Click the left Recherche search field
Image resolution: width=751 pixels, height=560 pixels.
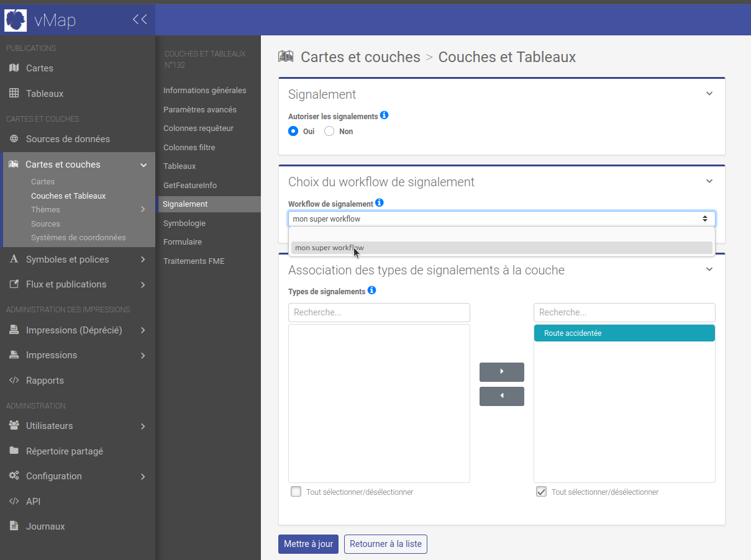coord(379,312)
